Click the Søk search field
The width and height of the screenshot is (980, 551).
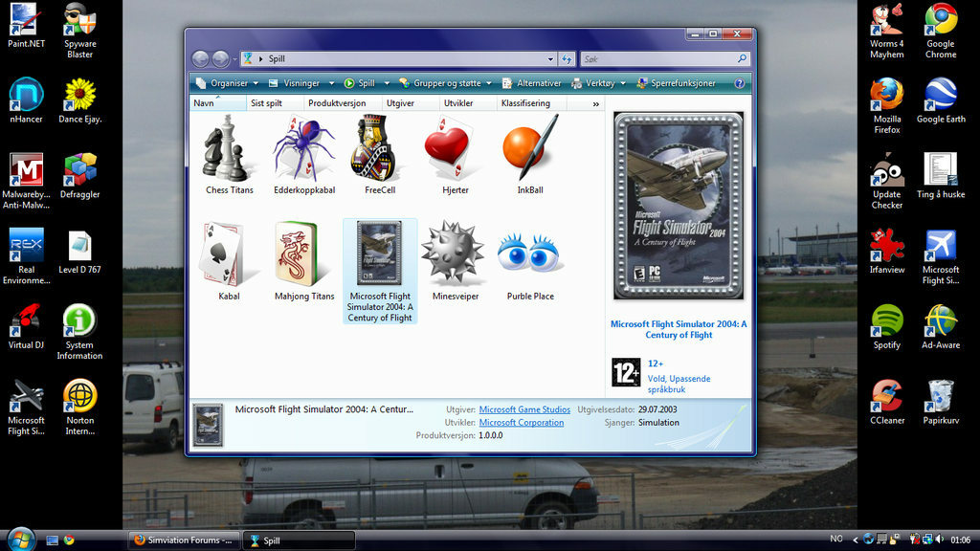pyautogui.click(x=664, y=58)
